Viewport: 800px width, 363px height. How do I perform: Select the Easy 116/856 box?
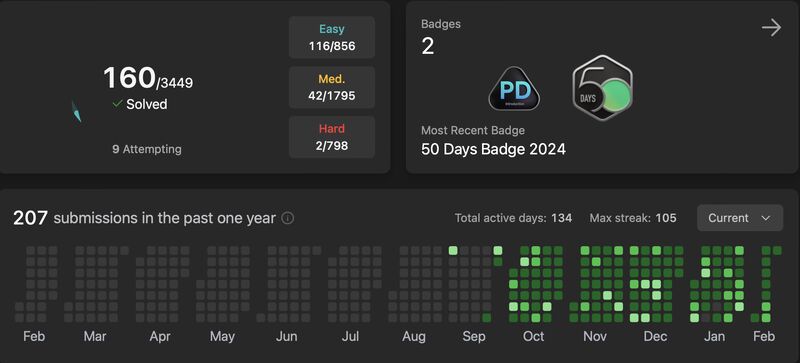[332, 37]
